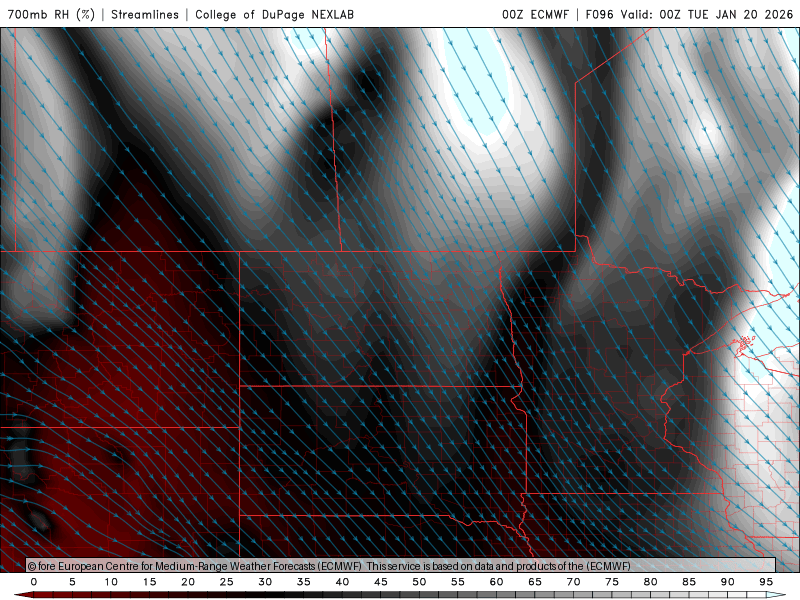The image size is (800, 600).
Task: Select the "5" value on the color scale
Action: point(72,582)
